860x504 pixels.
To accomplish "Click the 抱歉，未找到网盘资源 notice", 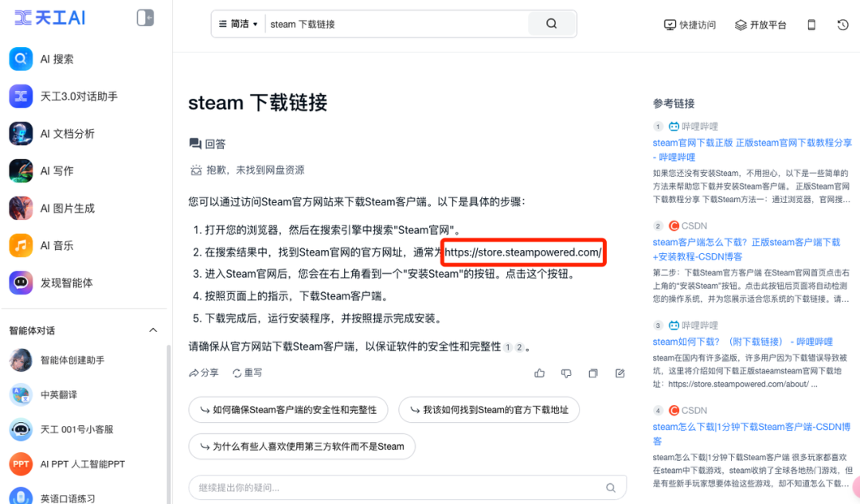I will pos(248,170).
